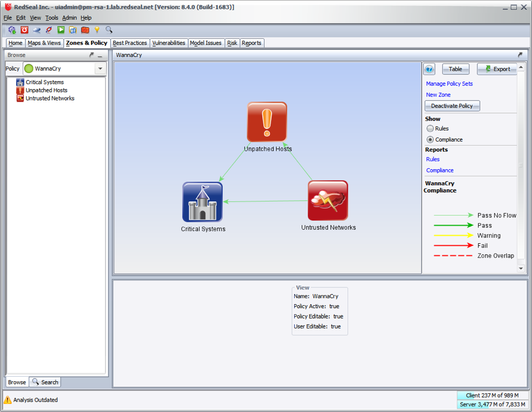The width and height of the screenshot is (532, 412).
Task: Click the Server memory usage indicator
Action: point(493,404)
